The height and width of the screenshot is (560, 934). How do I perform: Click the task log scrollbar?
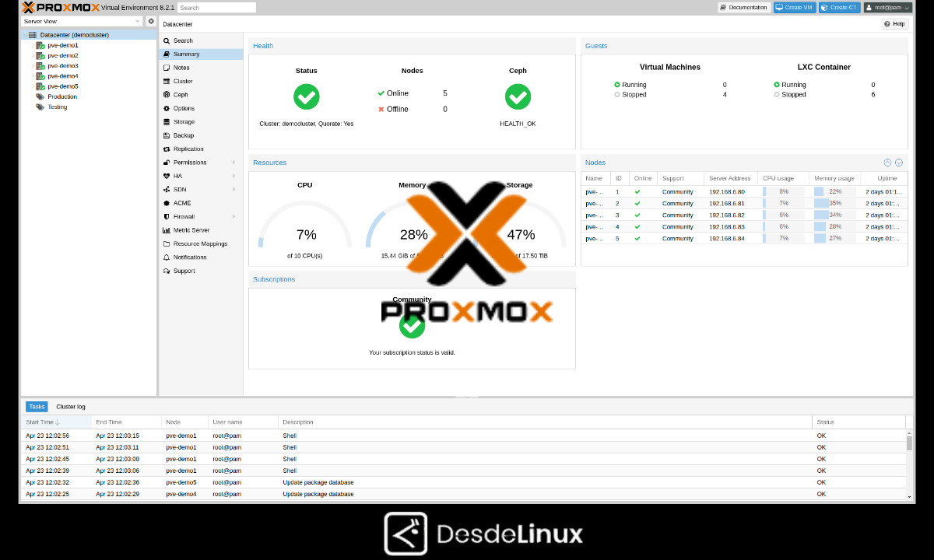click(x=909, y=443)
